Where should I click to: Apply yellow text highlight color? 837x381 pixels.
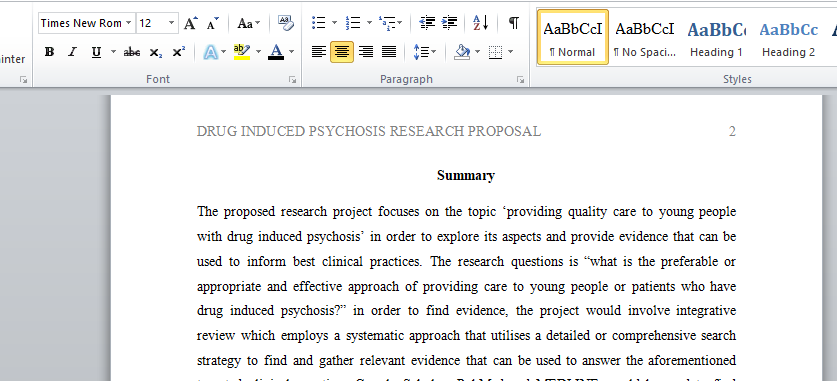pyautogui.click(x=242, y=52)
